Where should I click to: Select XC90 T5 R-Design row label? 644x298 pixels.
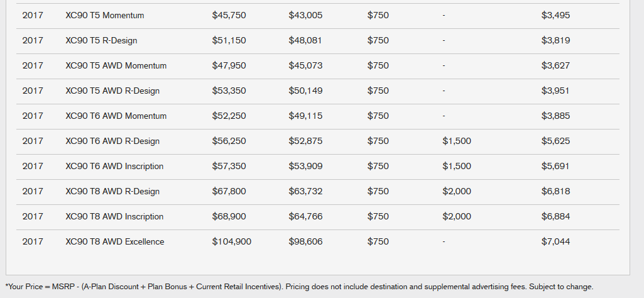point(101,40)
